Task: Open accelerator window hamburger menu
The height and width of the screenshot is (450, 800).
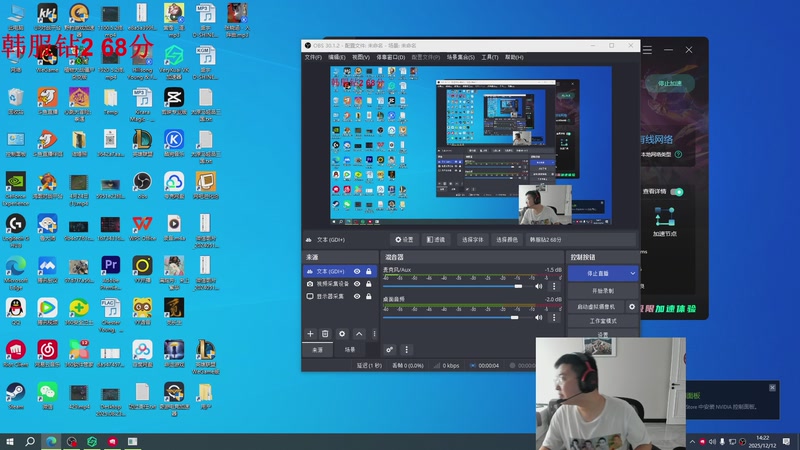Action: coord(647,50)
